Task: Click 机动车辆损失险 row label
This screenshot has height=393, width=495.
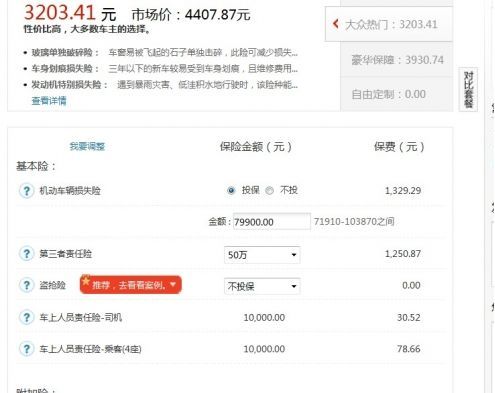Action: (x=70, y=191)
